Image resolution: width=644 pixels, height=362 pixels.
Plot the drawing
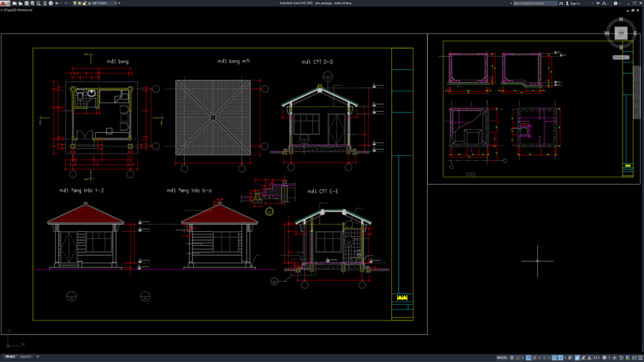(x=50, y=3)
